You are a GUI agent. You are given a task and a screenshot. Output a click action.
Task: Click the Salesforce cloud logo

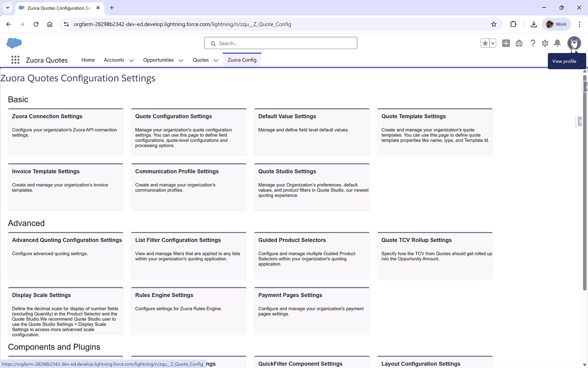(14, 43)
